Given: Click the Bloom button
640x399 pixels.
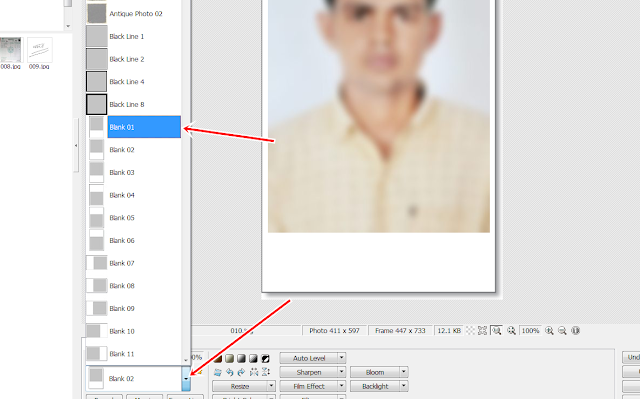Looking at the screenshot, I should click(375, 372).
